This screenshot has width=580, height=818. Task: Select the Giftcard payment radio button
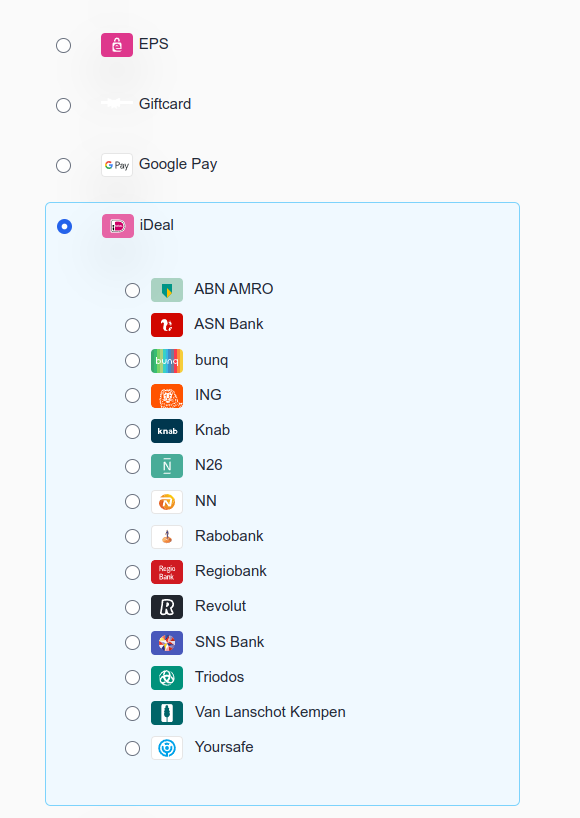click(64, 105)
